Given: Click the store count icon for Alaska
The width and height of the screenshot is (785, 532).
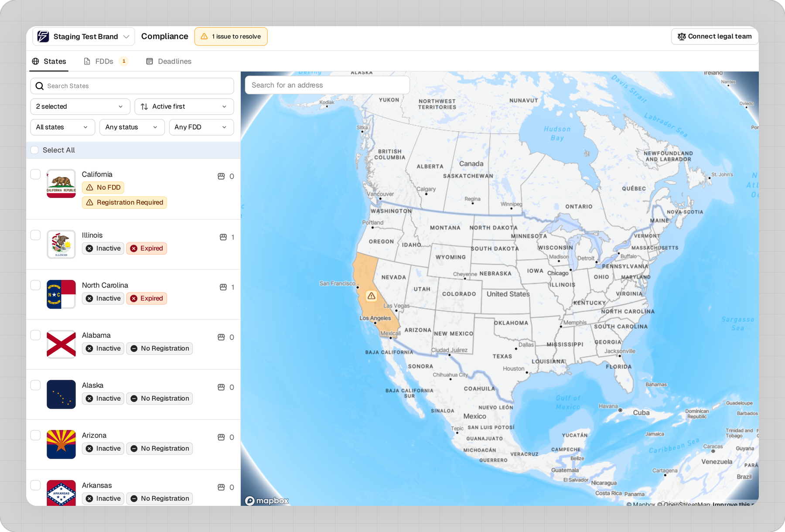Looking at the screenshot, I should coord(221,387).
